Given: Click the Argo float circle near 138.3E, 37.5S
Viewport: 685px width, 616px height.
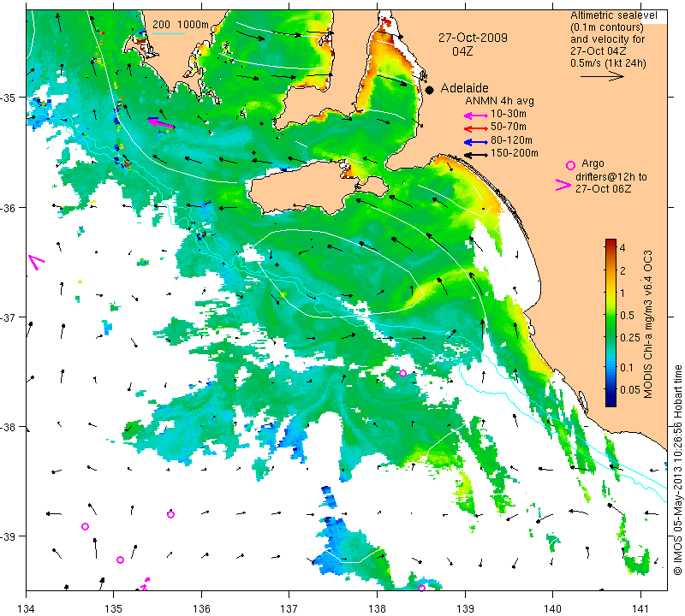Looking at the screenshot, I should click(402, 373).
